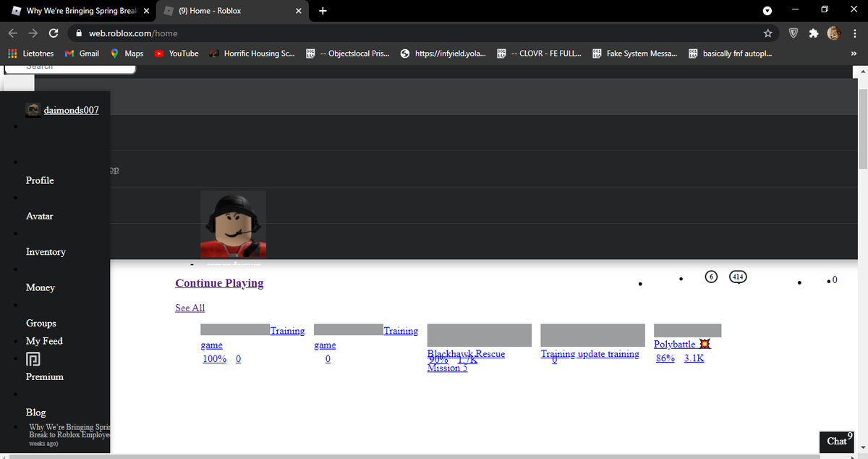Open the Training update training game
Image resolution: width=868 pixels, height=459 pixels.
coord(590,354)
